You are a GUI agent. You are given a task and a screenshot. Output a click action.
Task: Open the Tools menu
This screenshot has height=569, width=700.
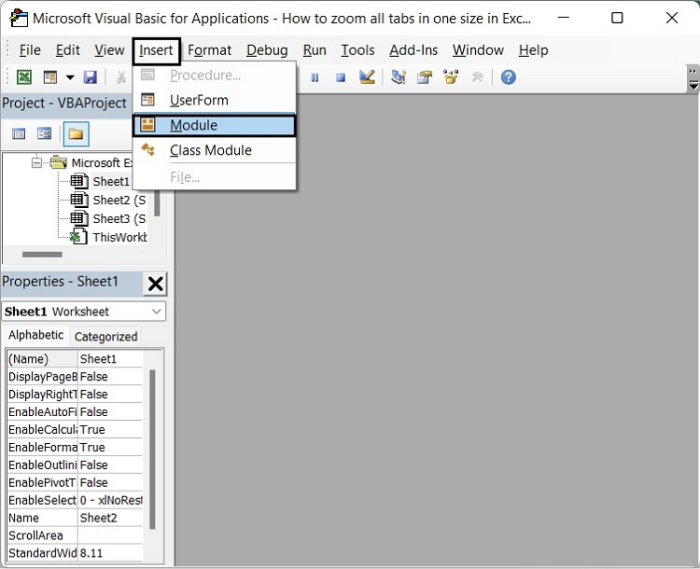(x=358, y=50)
